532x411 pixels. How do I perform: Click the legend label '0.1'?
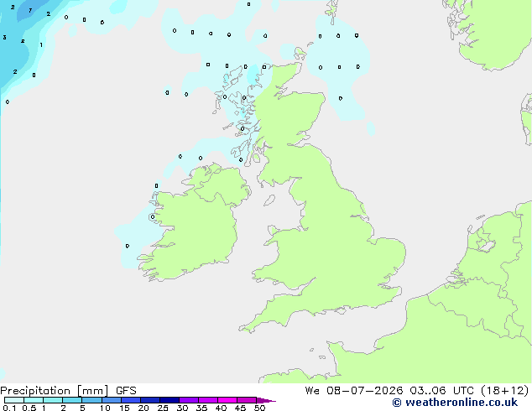click(9, 408)
